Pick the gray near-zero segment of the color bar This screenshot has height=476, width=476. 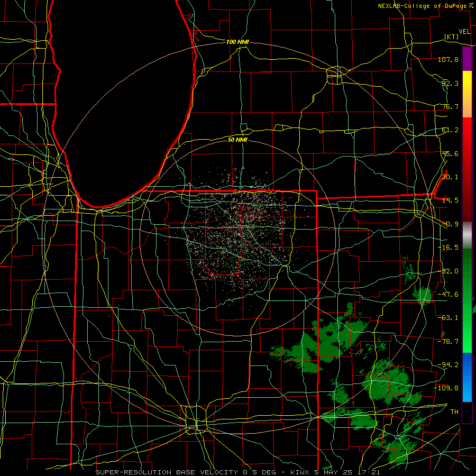point(467,235)
